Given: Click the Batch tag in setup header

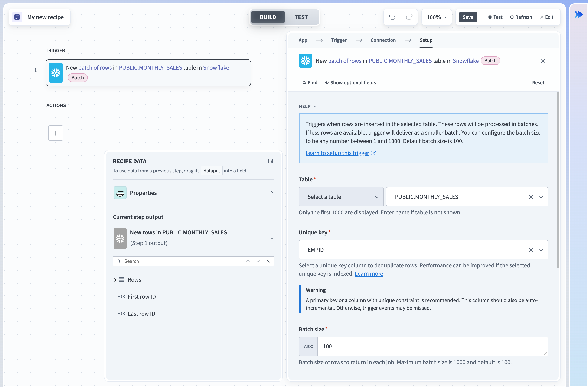Looking at the screenshot, I should coord(490,61).
